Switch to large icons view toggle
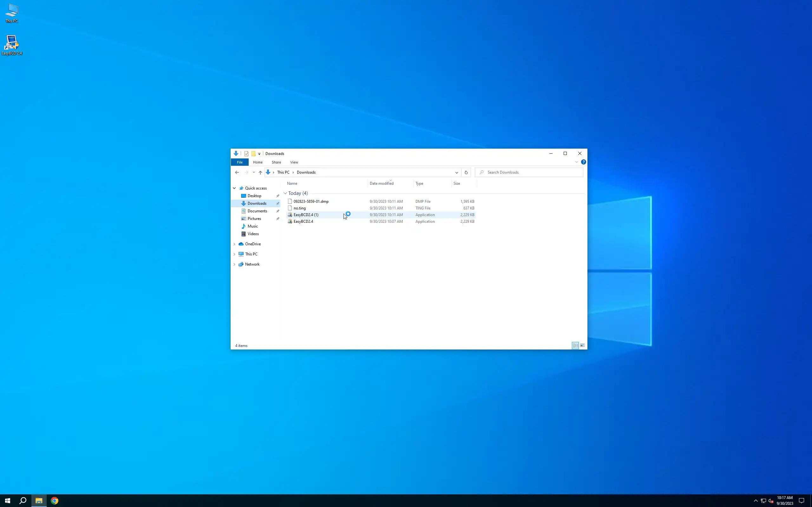Screen dimensions: 812x507 coord(582,345)
